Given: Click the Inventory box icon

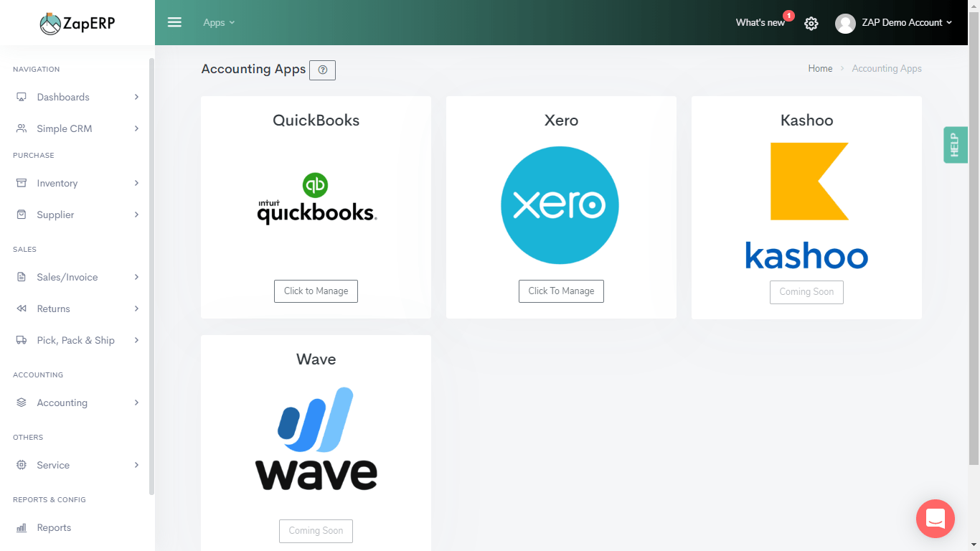Looking at the screenshot, I should pyautogui.click(x=22, y=183).
